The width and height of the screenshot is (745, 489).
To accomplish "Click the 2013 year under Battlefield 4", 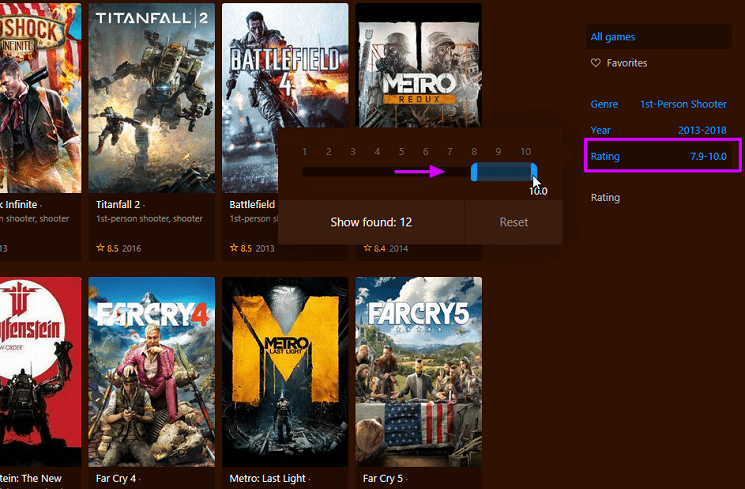I will [265, 248].
